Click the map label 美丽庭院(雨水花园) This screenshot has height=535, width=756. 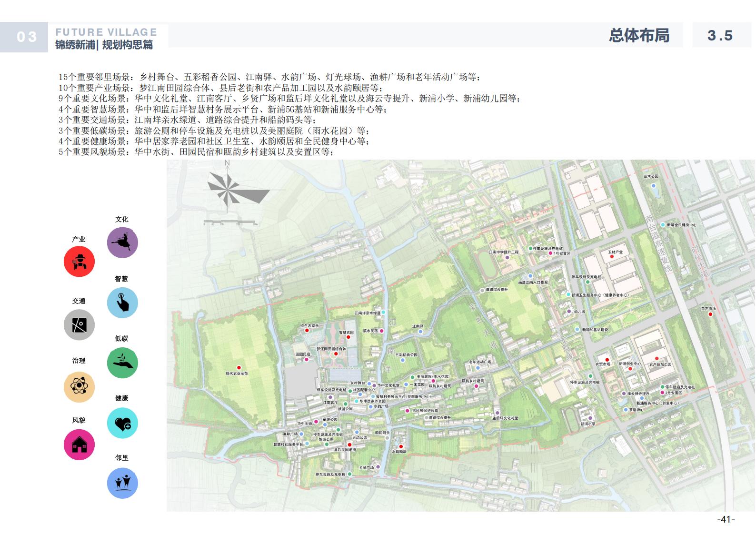click(433, 376)
